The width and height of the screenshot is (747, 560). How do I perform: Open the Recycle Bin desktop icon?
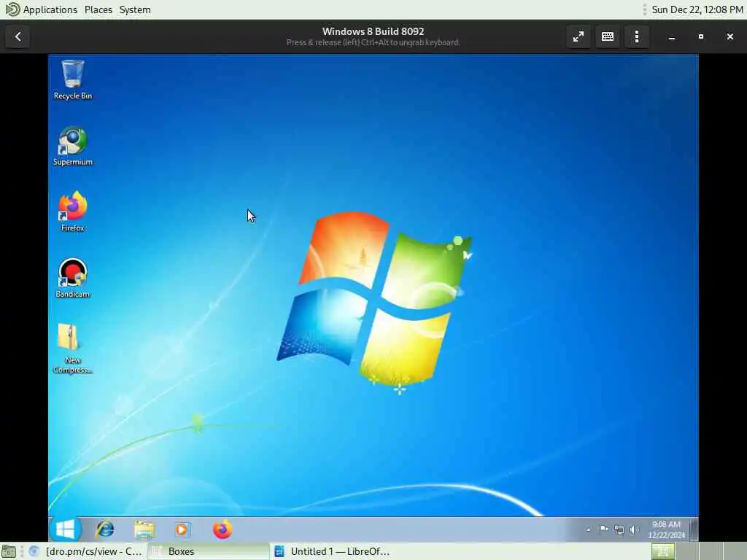(x=72, y=79)
